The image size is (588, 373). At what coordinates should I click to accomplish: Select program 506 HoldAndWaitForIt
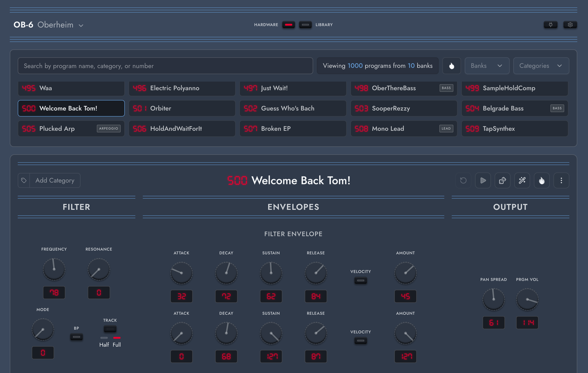pyautogui.click(x=182, y=128)
